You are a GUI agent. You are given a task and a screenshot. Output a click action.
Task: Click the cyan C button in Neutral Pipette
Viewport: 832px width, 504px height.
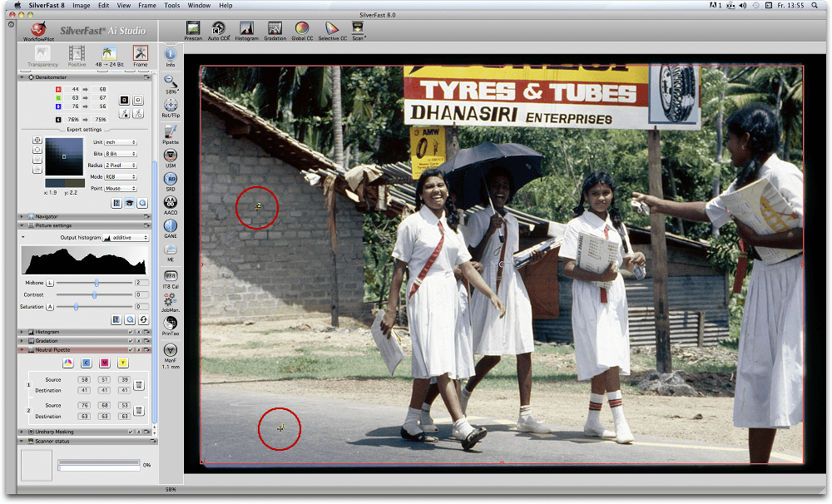coord(86,363)
